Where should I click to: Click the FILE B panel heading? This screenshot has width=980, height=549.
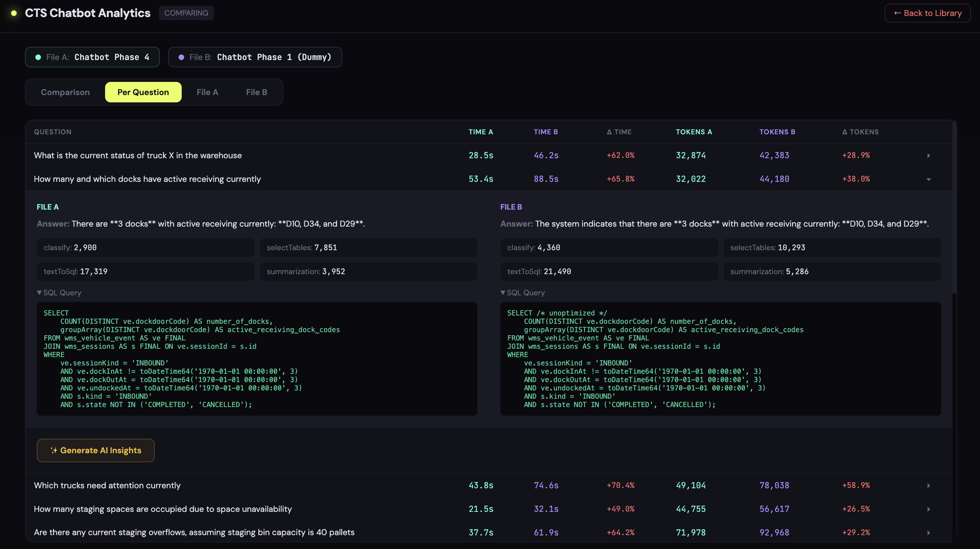(511, 207)
